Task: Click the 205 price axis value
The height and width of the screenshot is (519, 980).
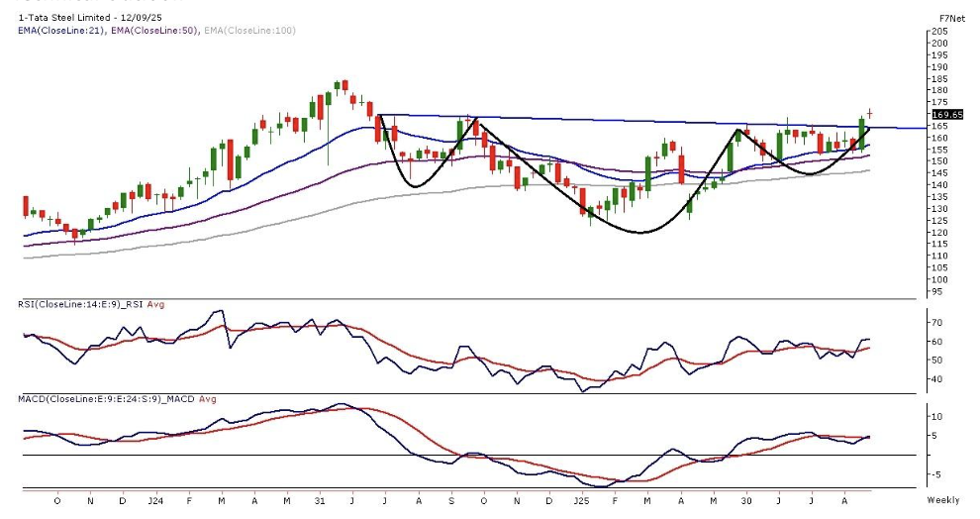Action: (939, 32)
